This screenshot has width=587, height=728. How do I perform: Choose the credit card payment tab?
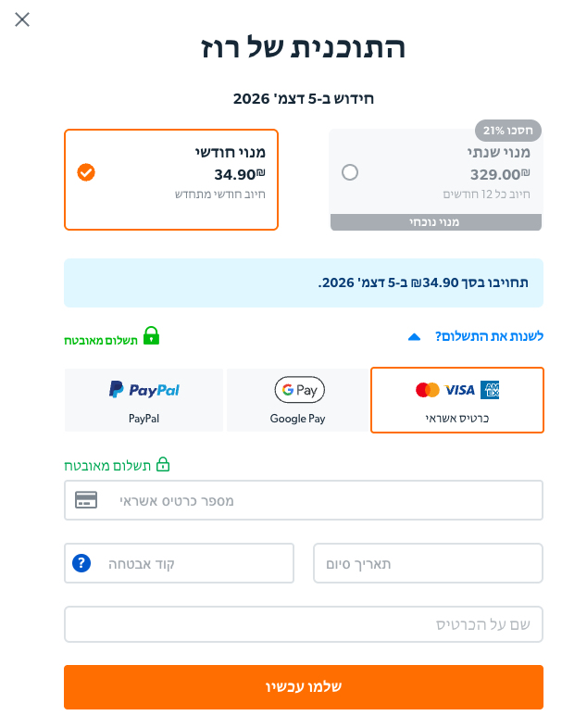[x=456, y=400]
